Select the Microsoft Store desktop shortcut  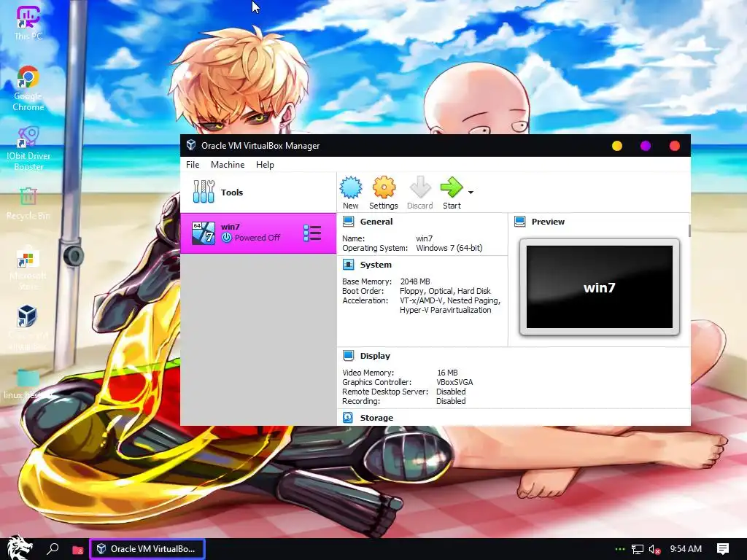pos(28,270)
